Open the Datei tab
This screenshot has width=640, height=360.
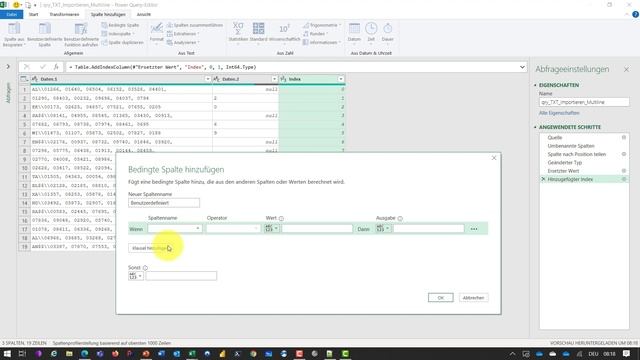click(x=12, y=14)
